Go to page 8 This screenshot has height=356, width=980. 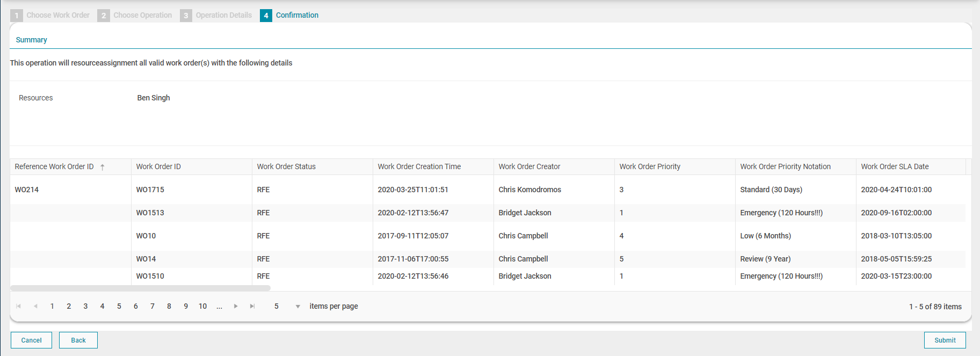tap(169, 306)
